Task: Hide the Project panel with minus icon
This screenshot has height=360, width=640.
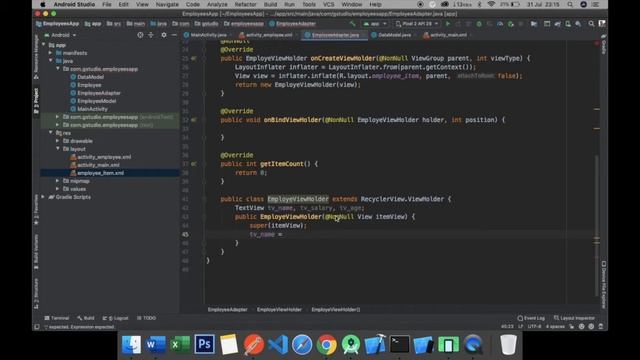Action: [174, 35]
